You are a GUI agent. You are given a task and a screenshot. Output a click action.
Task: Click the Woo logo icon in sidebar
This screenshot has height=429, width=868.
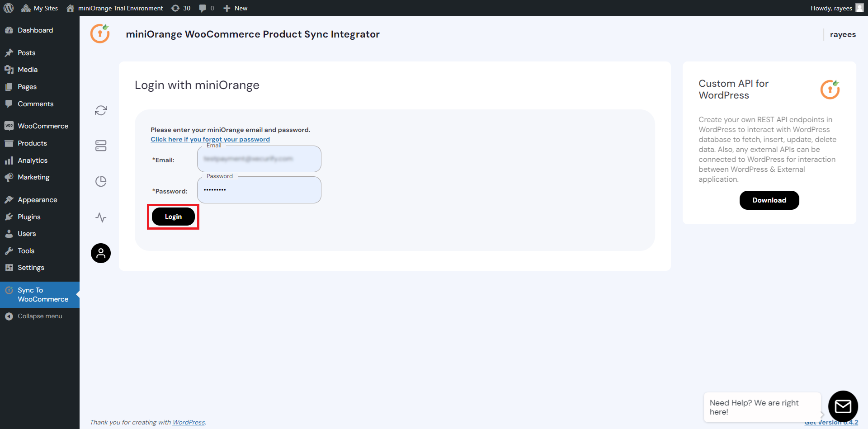coord(9,126)
